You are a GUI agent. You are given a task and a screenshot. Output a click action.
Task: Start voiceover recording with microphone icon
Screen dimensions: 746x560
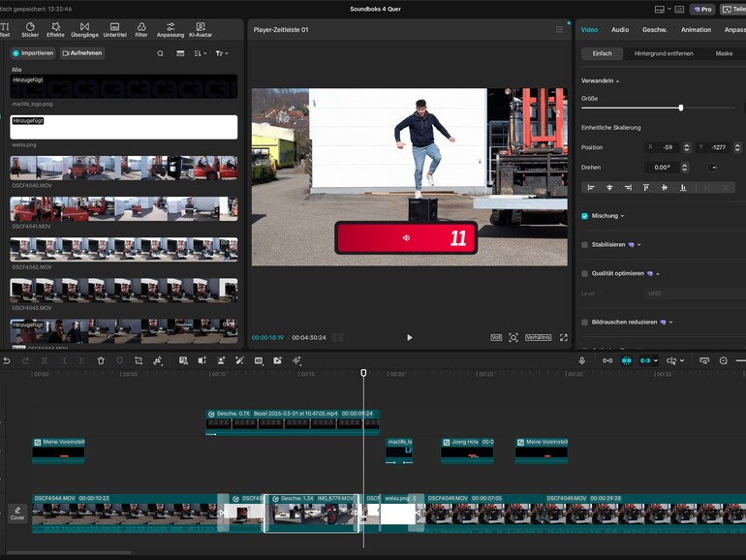[x=582, y=360]
